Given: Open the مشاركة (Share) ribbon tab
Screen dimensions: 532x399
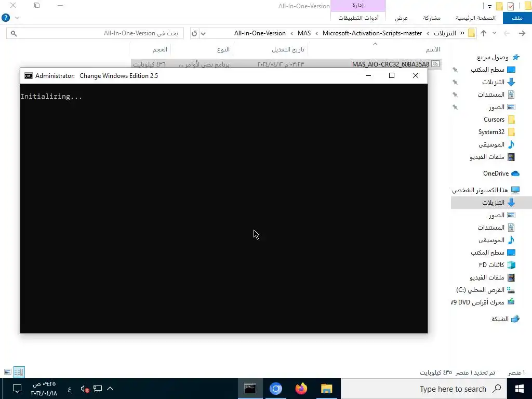Looking at the screenshot, I should pyautogui.click(x=432, y=18).
